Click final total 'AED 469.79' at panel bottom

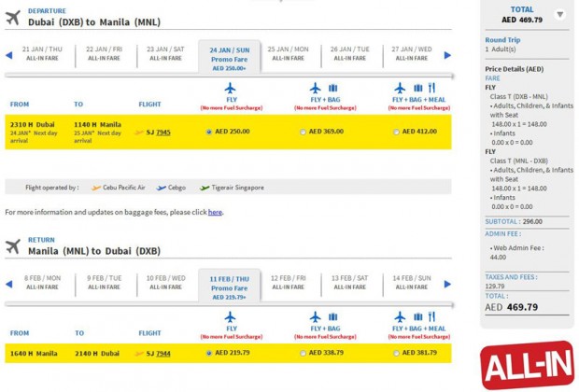click(x=512, y=307)
